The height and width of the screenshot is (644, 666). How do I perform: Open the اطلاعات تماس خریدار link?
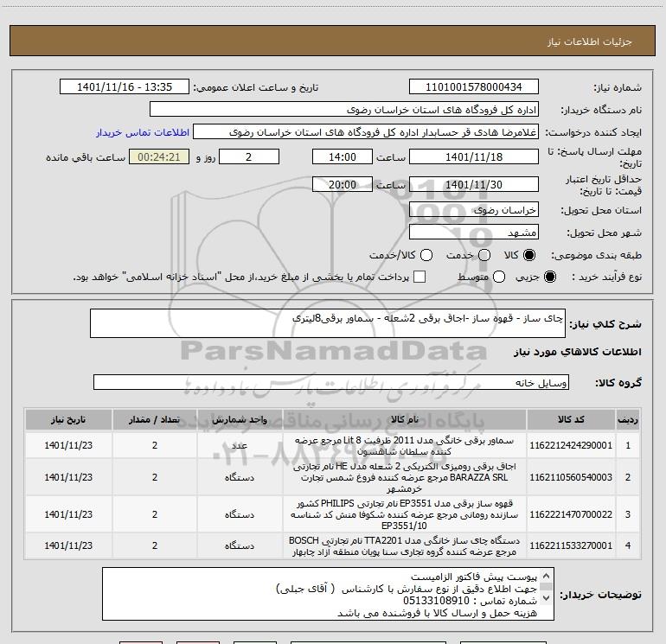point(143,132)
